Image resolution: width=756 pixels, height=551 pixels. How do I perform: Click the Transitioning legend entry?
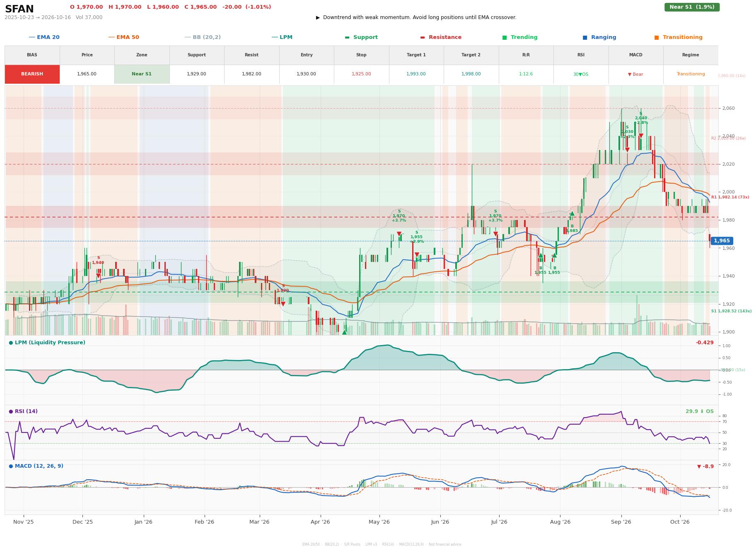pyautogui.click(x=679, y=37)
